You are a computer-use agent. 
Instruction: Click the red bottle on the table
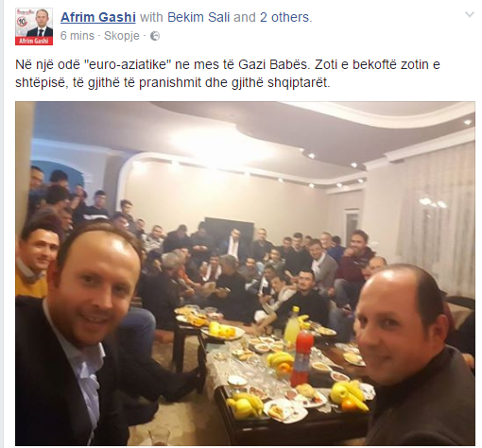[301, 357]
